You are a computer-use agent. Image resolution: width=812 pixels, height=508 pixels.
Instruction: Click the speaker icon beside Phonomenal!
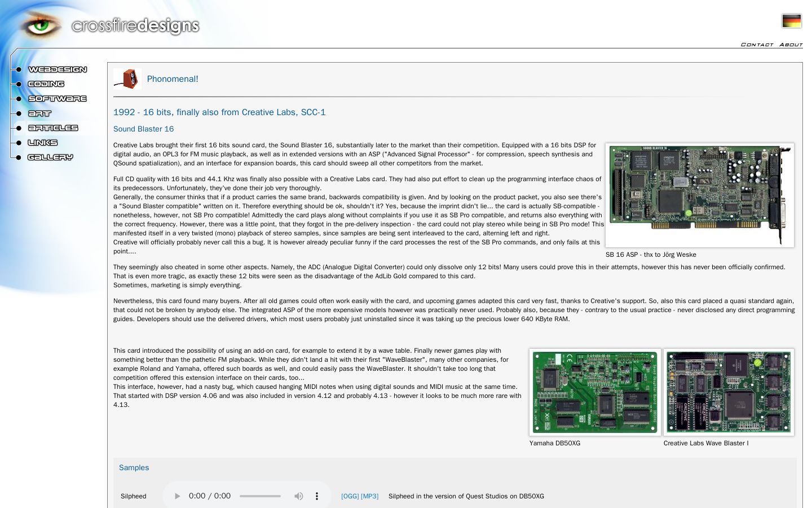click(127, 79)
